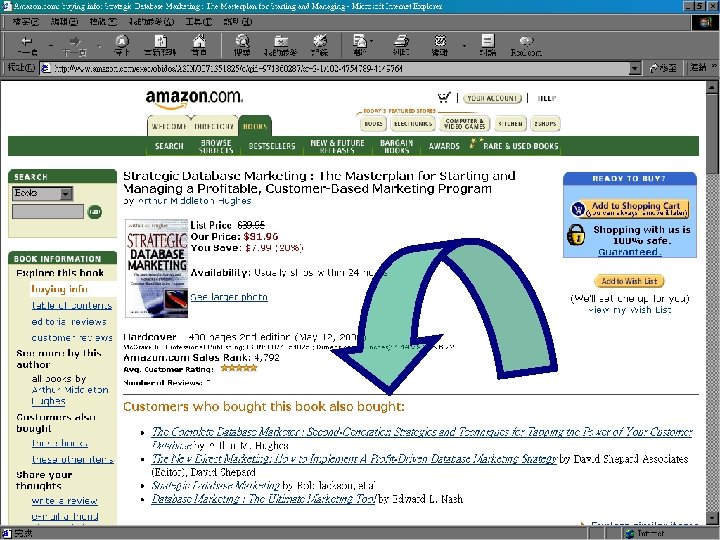The height and width of the screenshot is (540, 720).
Task: Open the table of contents sidebar link
Action: (72, 305)
